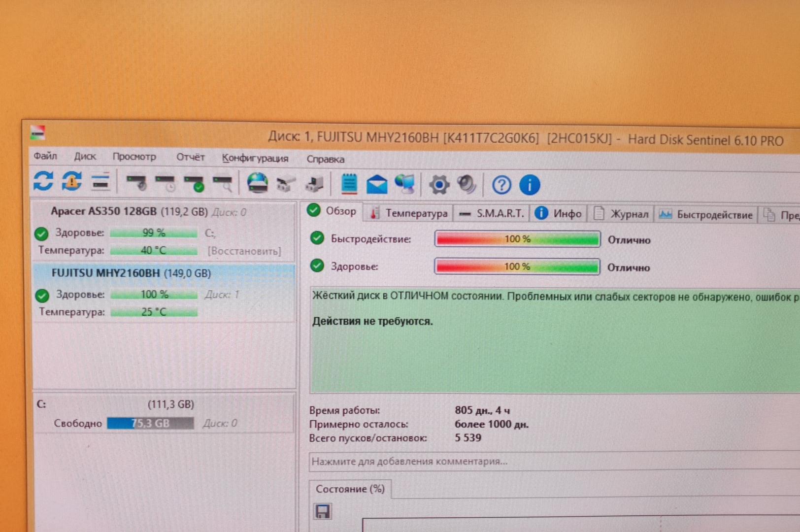Click the blue envelope email icon
Screen dimensions: 800x532
click(377, 185)
